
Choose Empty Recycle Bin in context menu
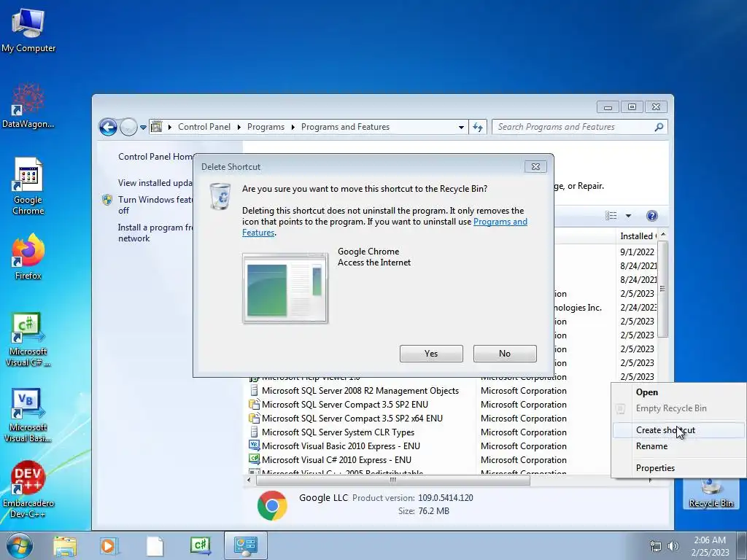679,408
